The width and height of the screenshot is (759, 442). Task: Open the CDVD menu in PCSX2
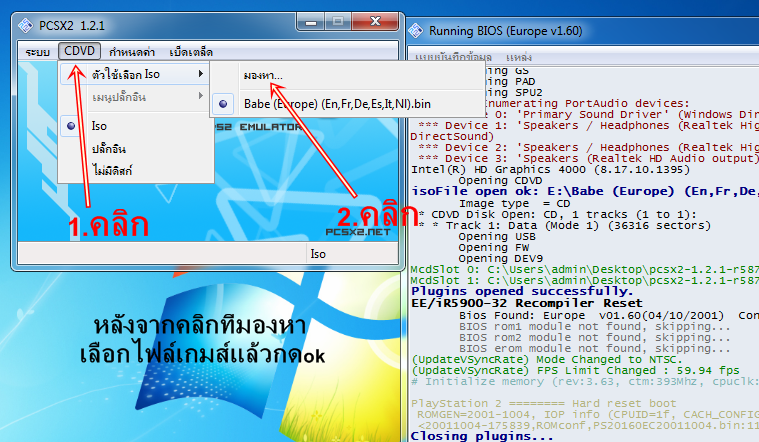point(79,51)
